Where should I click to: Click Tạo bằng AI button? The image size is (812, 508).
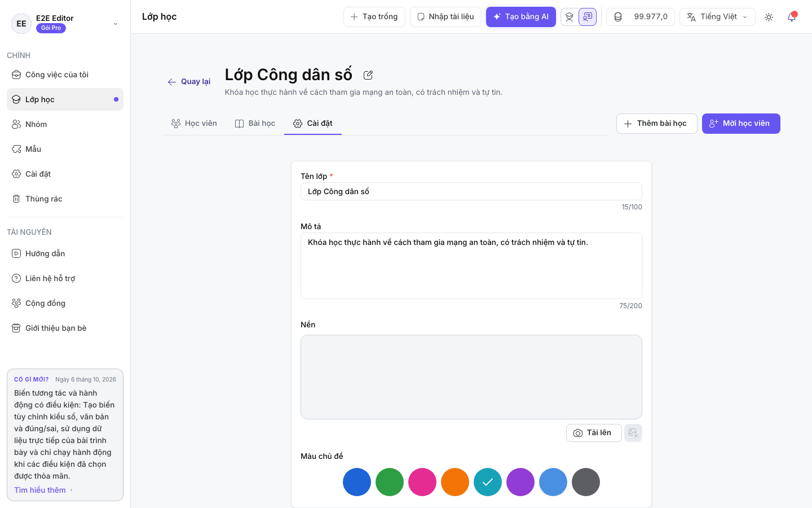(x=521, y=17)
